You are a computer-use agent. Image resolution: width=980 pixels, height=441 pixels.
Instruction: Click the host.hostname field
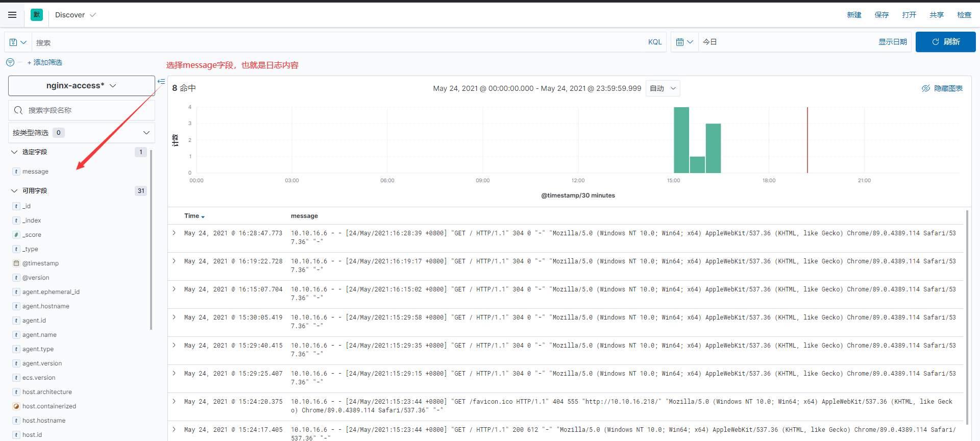coord(44,421)
